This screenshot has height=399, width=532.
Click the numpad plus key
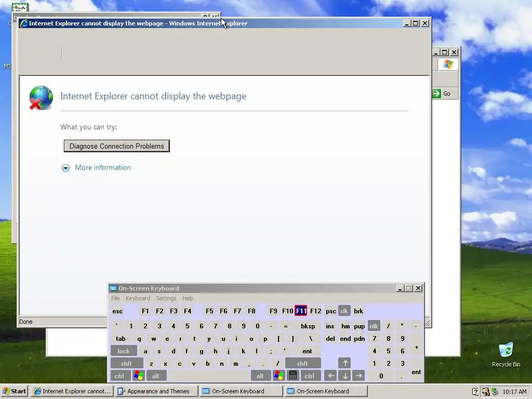click(x=416, y=347)
